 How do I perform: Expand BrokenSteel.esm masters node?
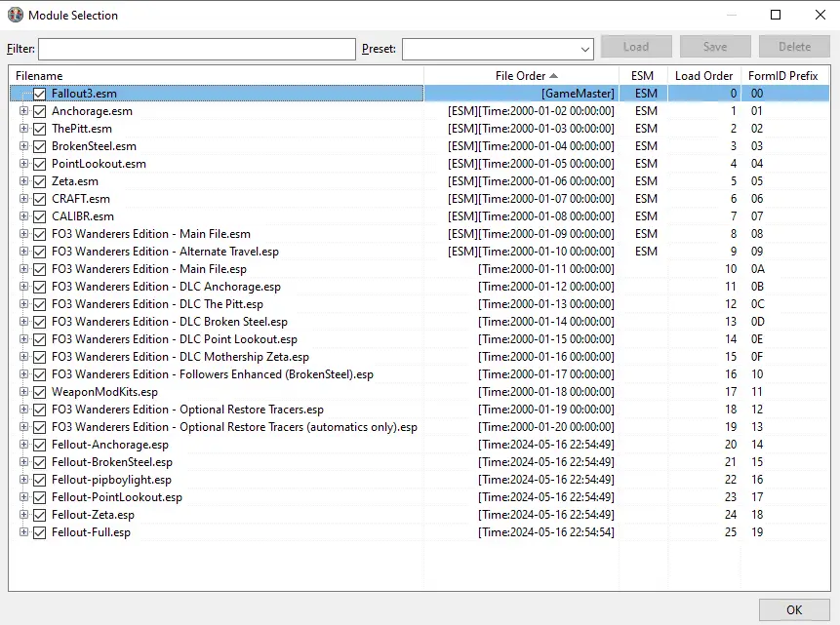coord(23,145)
